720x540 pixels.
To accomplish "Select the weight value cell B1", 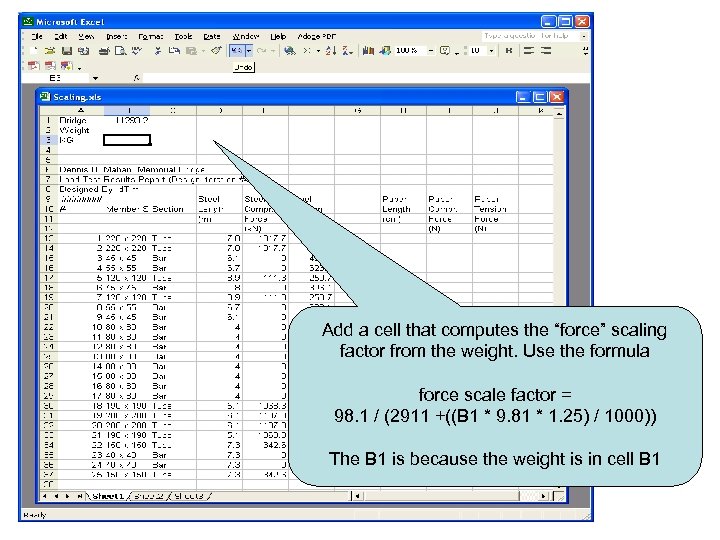I will click(127, 120).
